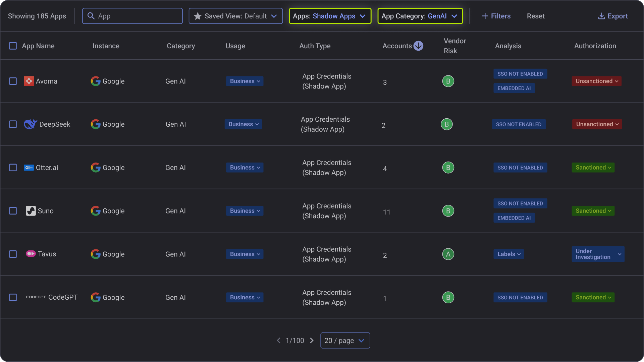Check the Avoma row checkbox
The image size is (644, 362).
[x=13, y=81]
